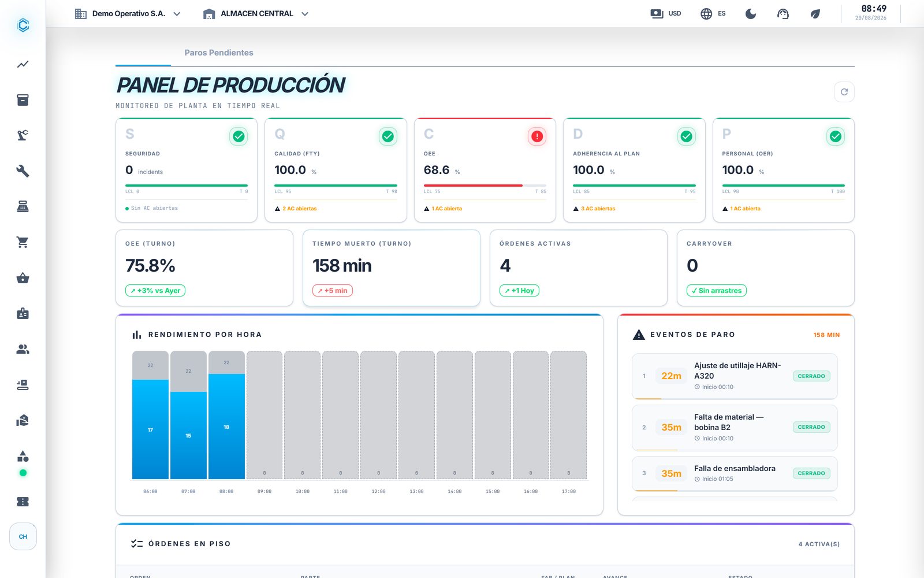Expand the Demo Operativo S.A. company dropdown
The width and height of the screenshot is (924, 578).
click(128, 13)
